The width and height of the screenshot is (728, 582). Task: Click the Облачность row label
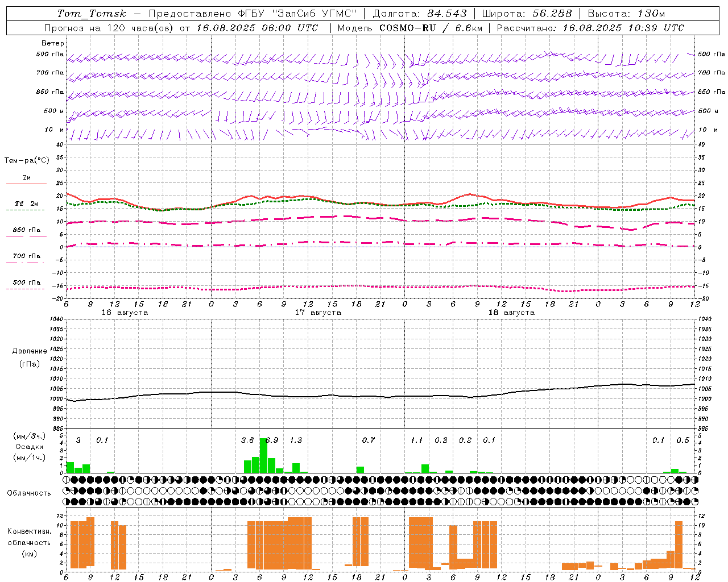29,493
